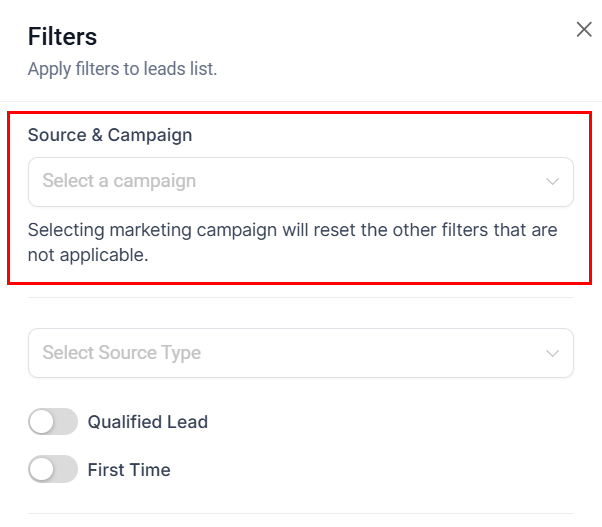Click the Source Type chevron arrow

(x=552, y=353)
